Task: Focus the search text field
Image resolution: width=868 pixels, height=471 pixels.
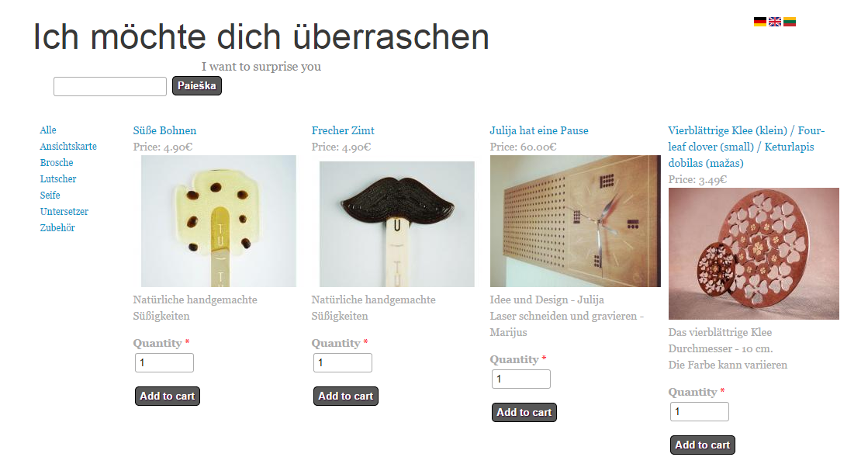Action: [x=109, y=86]
